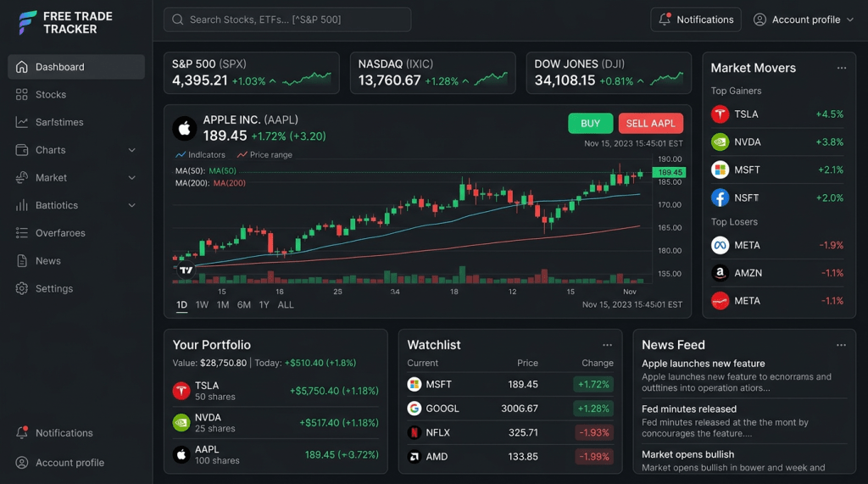
Task: Click the MSFT icon in Top Gainers
Action: 720,170
